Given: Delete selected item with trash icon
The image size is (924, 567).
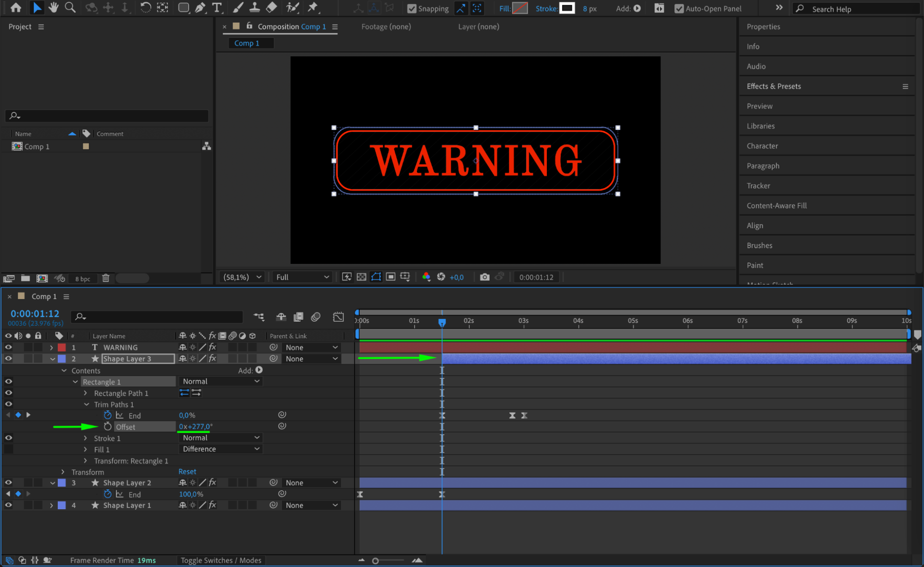Looking at the screenshot, I should tap(106, 278).
